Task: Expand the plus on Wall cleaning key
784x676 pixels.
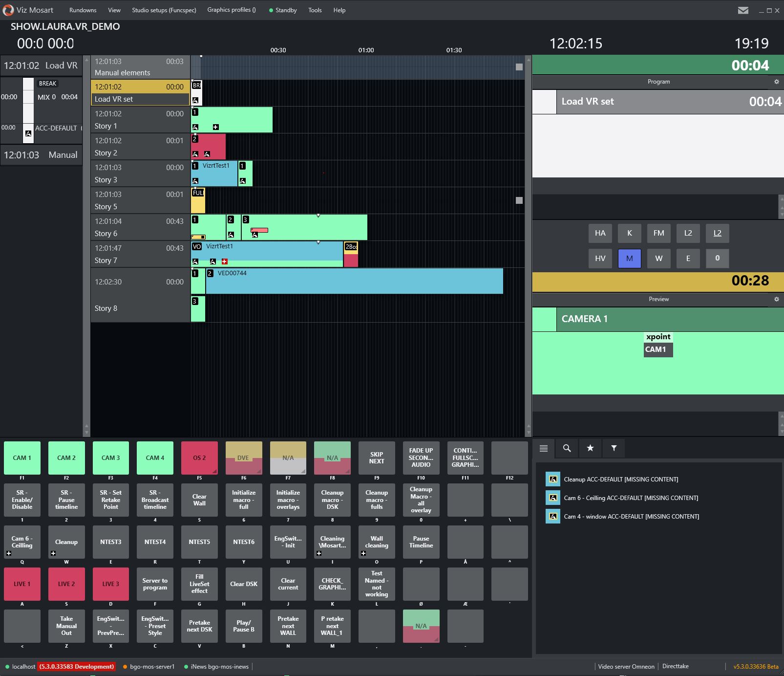Action: pos(363,553)
